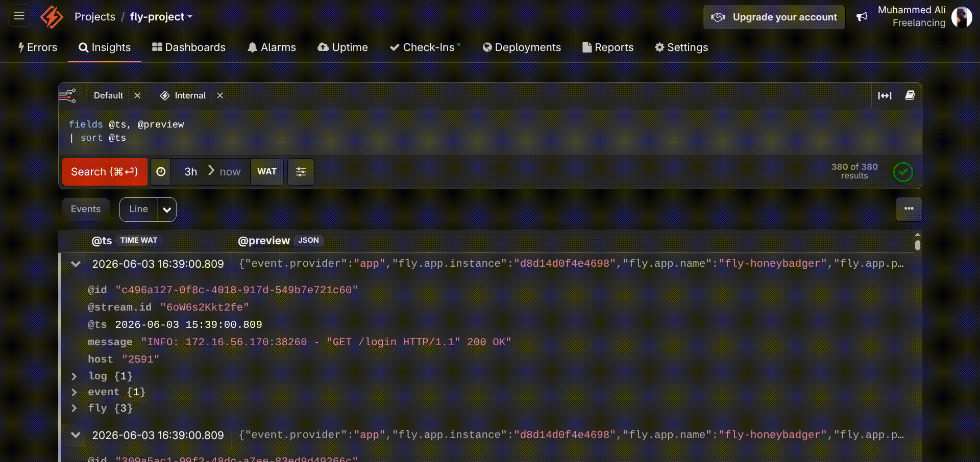Click the query streams icon

pyautogui.click(x=67, y=95)
